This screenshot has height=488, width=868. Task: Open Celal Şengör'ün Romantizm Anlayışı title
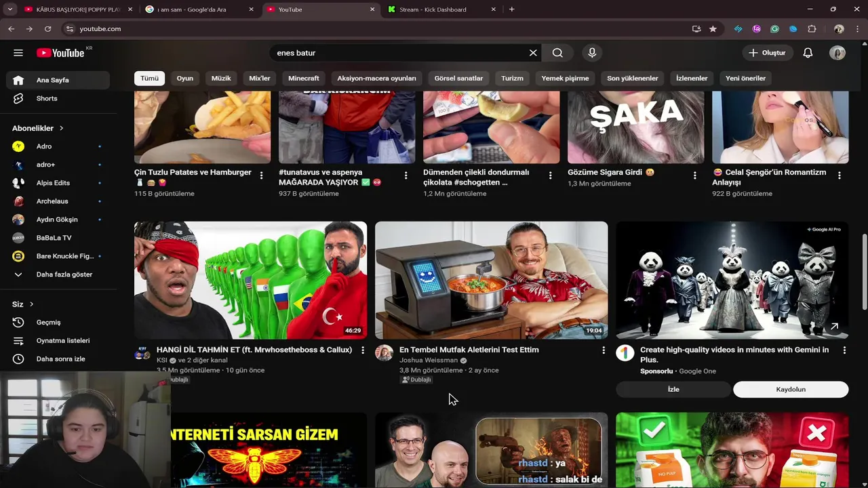tap(769, 177)
